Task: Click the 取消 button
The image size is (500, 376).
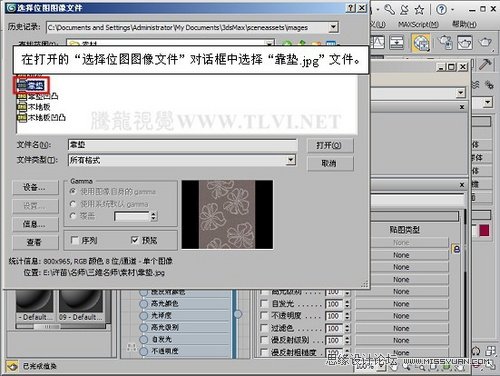Action: click(329, 163)
